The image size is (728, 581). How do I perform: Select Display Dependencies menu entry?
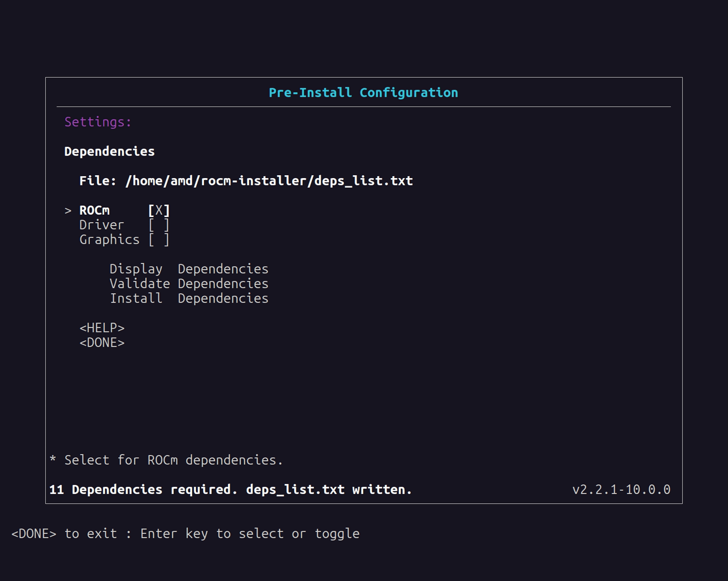(x=189, y=269)
